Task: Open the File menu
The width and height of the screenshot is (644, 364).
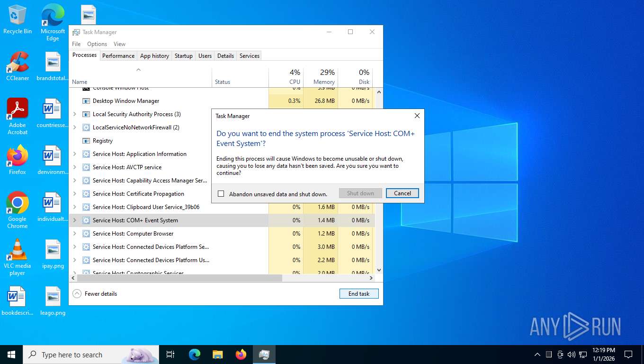Action: [x=76, y=44]
